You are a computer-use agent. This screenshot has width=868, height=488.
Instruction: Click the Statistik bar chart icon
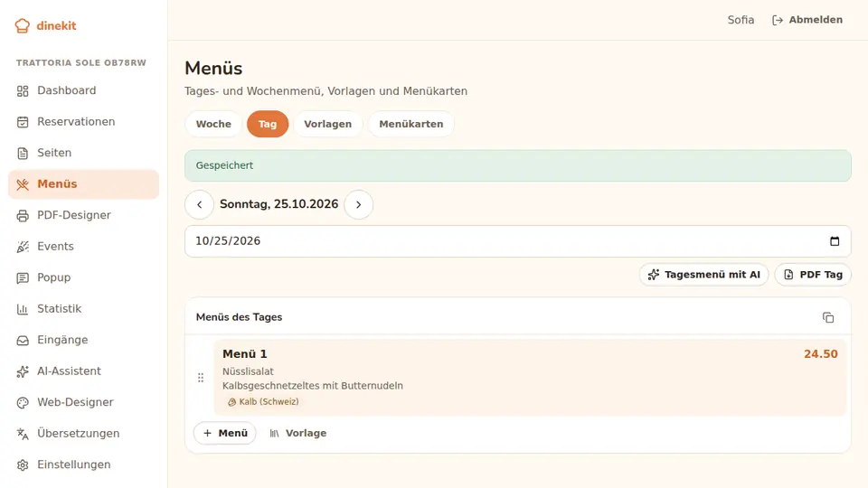pyautogui.click(x=23, y=309)
